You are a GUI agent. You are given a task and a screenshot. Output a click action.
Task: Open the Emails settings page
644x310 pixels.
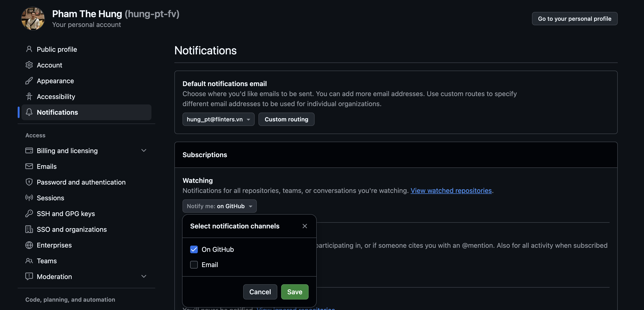click(x=47, y=166)
